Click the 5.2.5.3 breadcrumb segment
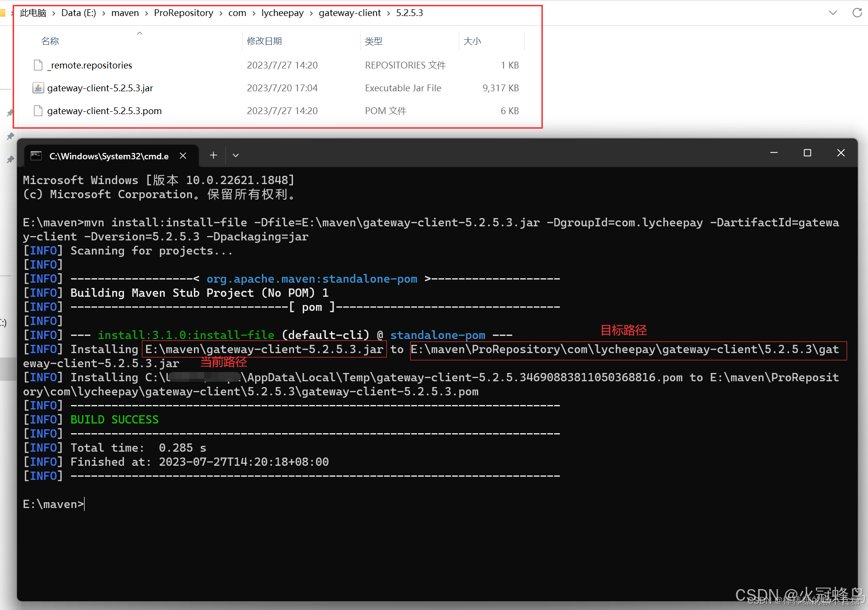Image resolution: width=868 pixels, height=610 pixels. click(x=410, y=13)
